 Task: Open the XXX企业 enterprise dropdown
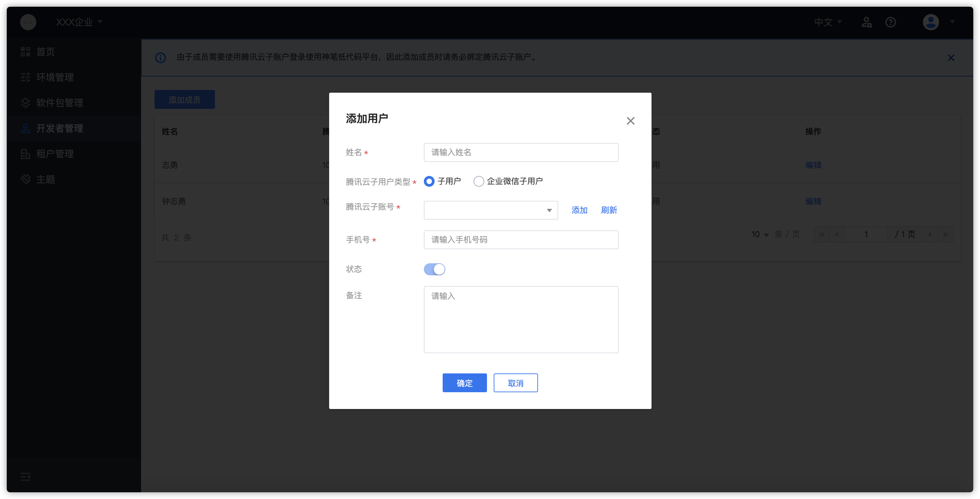pos(79,22)
